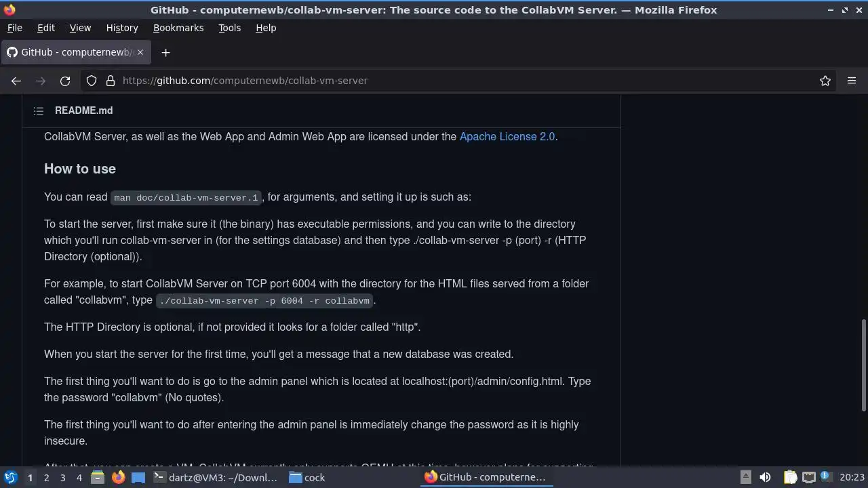
Task: Click the Firefox title bar logo icon
Action: (9, 9)
